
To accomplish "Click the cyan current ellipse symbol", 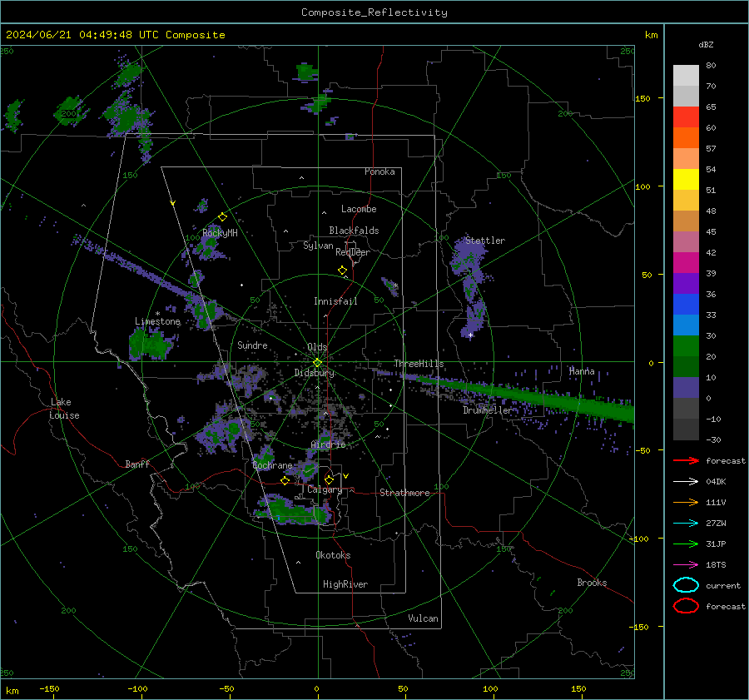I will [686, 585].
